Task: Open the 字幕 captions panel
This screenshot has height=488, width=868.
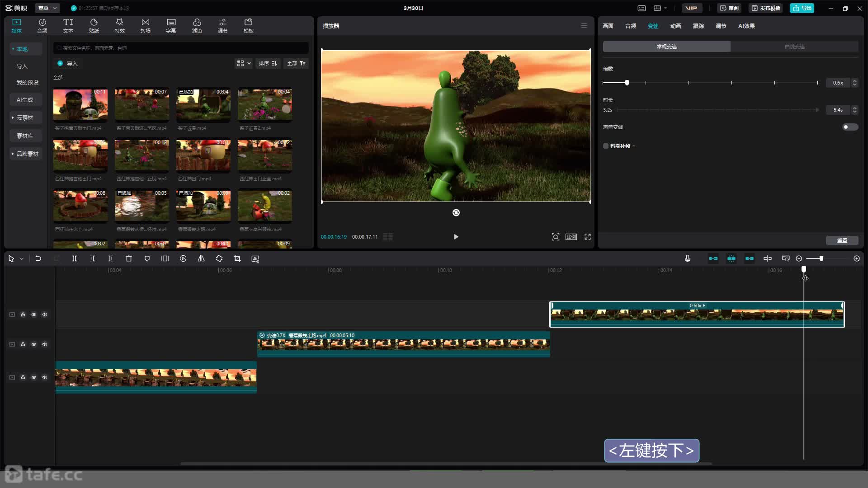Action: (x=171, y=26)
